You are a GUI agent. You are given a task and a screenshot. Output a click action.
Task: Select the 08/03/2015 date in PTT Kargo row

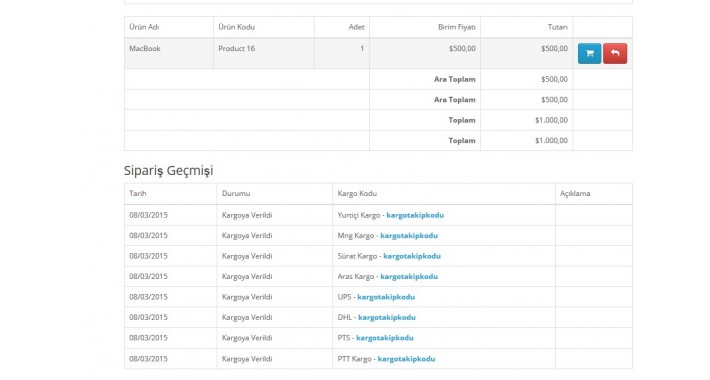(x=148, y=359)
